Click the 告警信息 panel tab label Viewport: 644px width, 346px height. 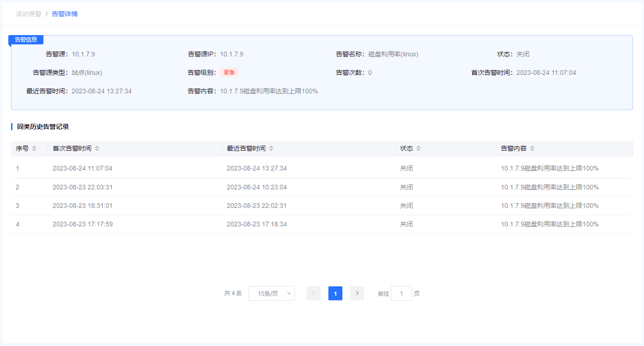(x=26, y=40)
